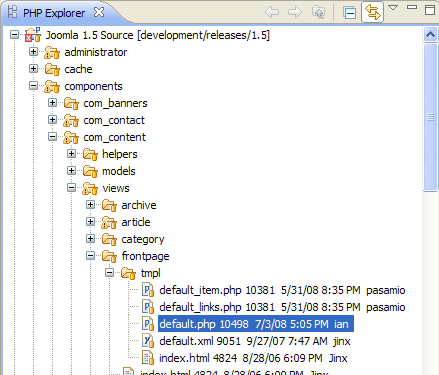Click the default.xml file icon
Image resolution: width=439 pixels, height=375 pixels.
(x=148, y=340)
